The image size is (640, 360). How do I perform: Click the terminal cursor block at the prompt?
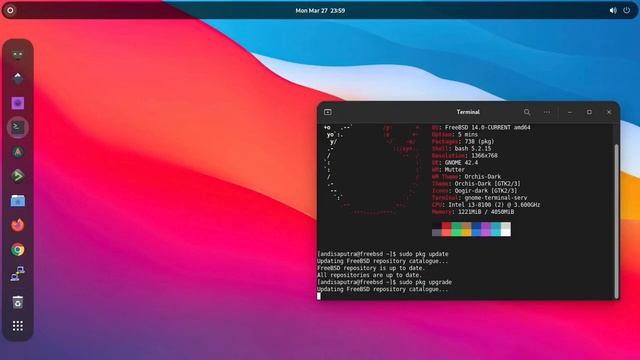(319, 296)
